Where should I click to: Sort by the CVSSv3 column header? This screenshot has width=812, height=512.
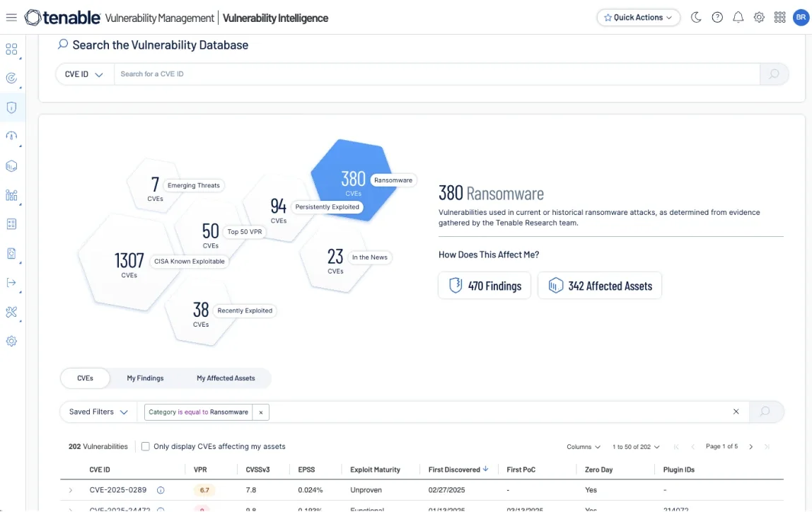(x=258, y=470)
